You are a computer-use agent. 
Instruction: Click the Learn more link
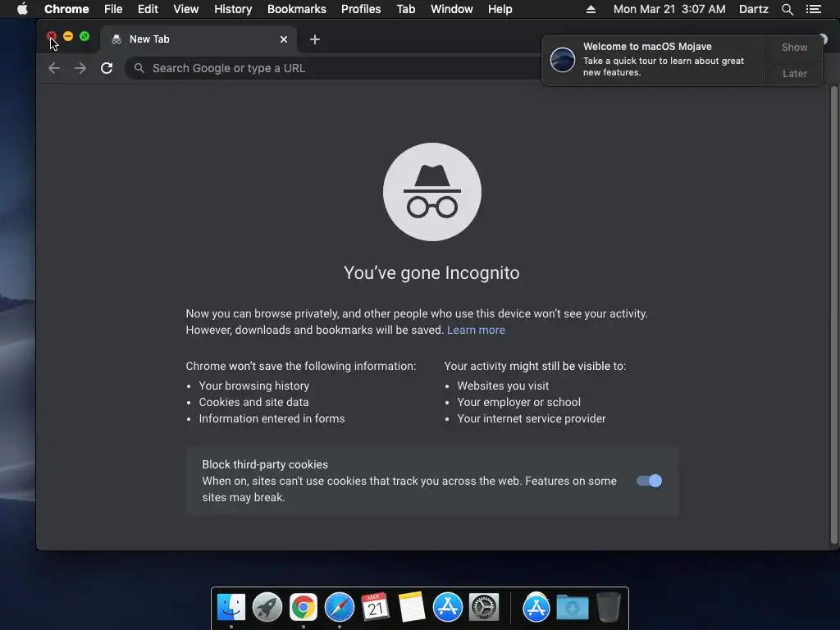[476, 330]
